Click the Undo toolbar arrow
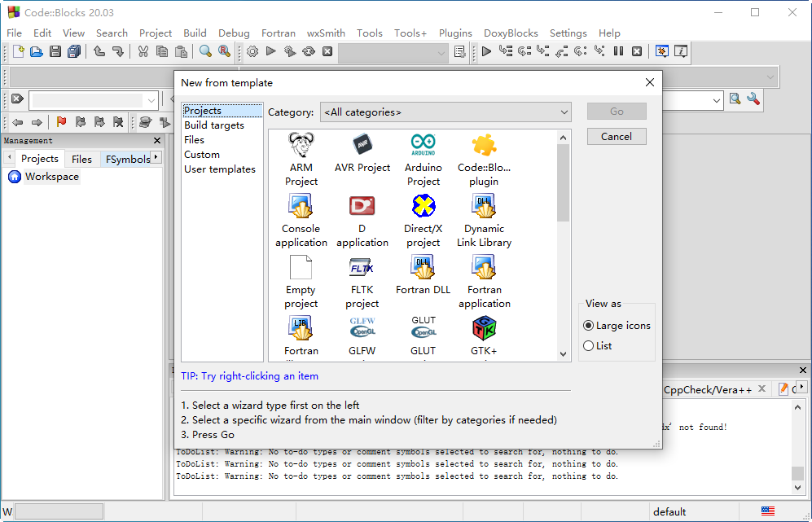812x522 pixels. 99,51
